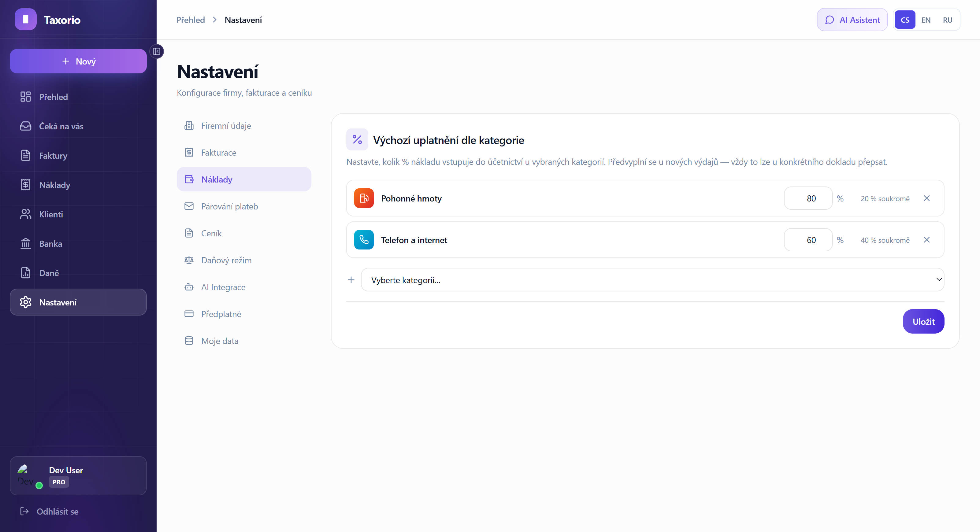Click the sidebar Náklady receipt icon
Screen dimensions: 980x532
[25, 185]
